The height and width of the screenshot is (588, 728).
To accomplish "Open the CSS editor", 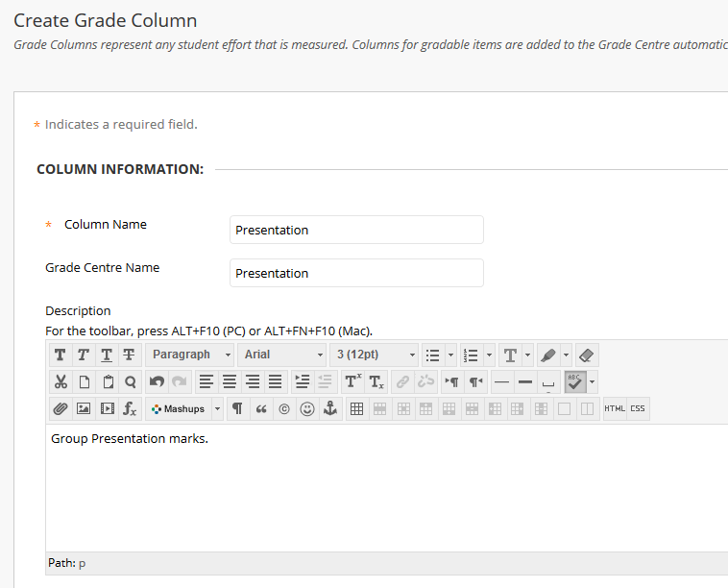I will 638,408.
